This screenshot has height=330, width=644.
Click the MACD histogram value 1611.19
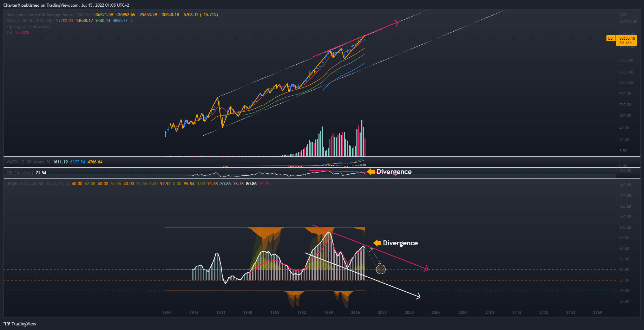(x=60, y=162)
